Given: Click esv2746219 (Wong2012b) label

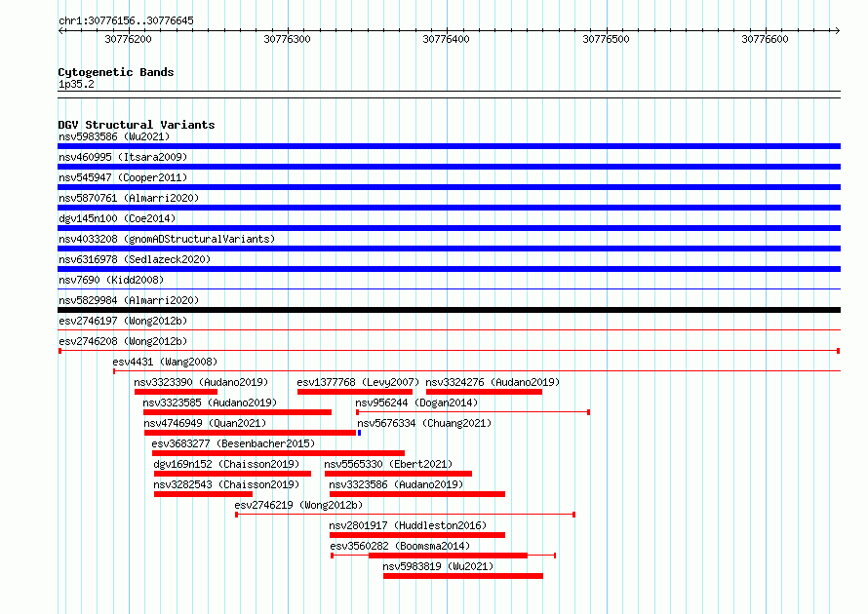Looking at the screenshot, I should [298, 505].
